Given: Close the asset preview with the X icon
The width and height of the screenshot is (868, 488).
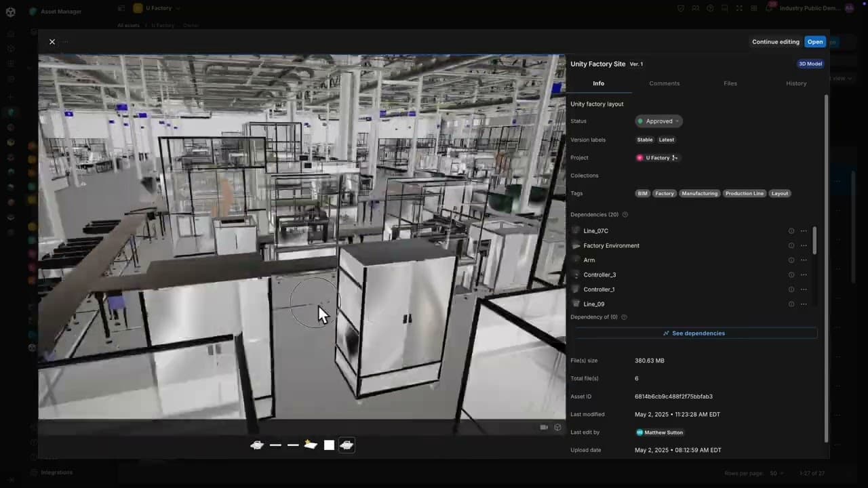Looking at the screenshot, I should [52, 42].
